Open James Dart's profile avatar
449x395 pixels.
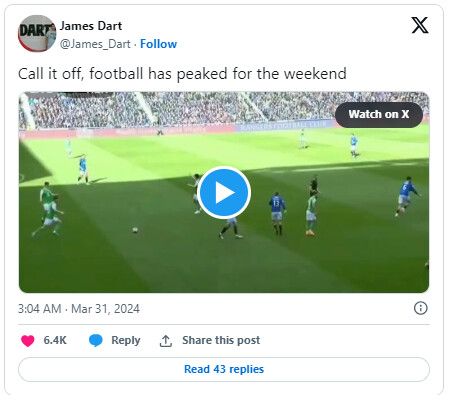pos(37,33)
